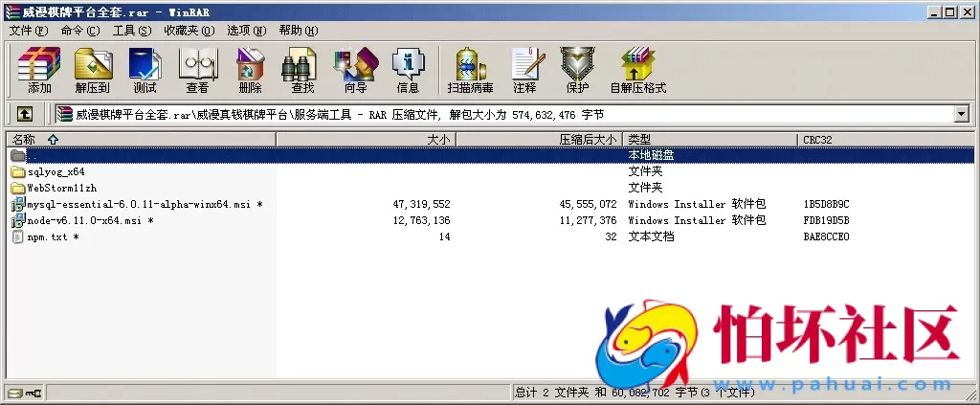Open the address path dropdown arrow
Image resolution: width=980 pixels, height=405 pixels.
(961, 114)
